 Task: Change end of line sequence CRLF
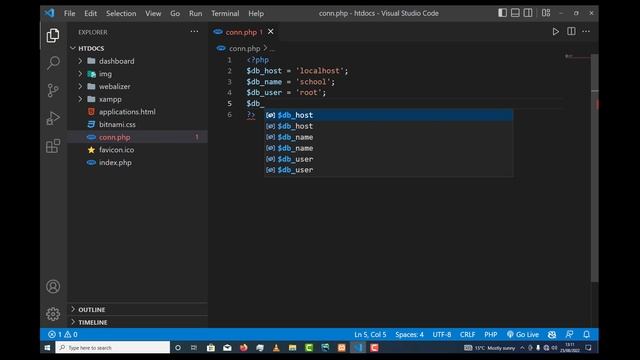(467, 334)
